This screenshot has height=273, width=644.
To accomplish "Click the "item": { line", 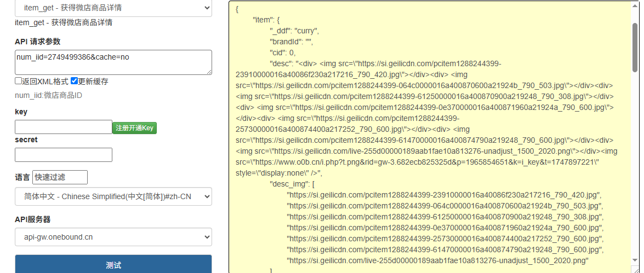I will [x=266, y=20].
